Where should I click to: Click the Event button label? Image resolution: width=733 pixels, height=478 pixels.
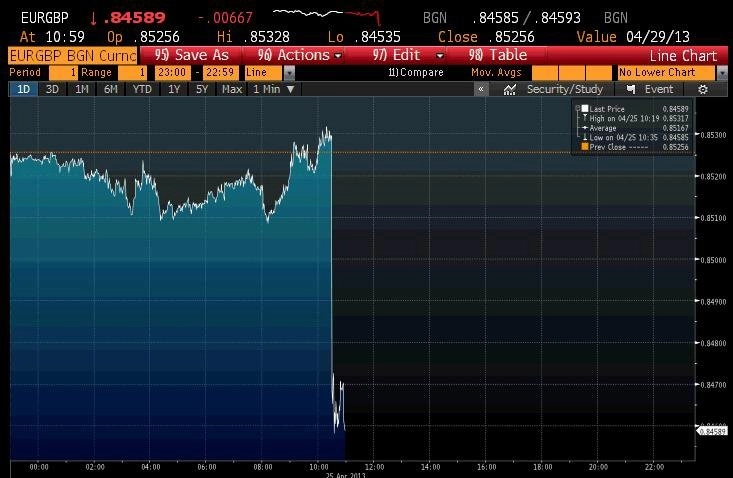659,89
